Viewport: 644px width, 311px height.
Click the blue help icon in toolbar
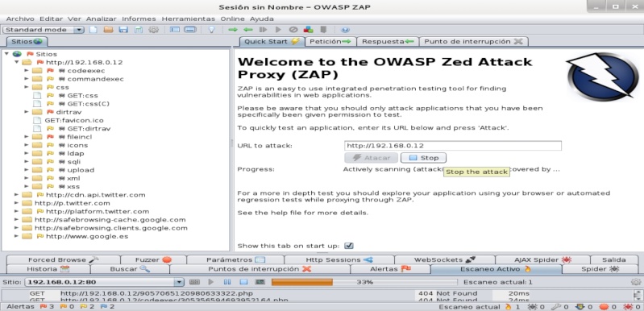pyautogui.click(x=345, y=30)
